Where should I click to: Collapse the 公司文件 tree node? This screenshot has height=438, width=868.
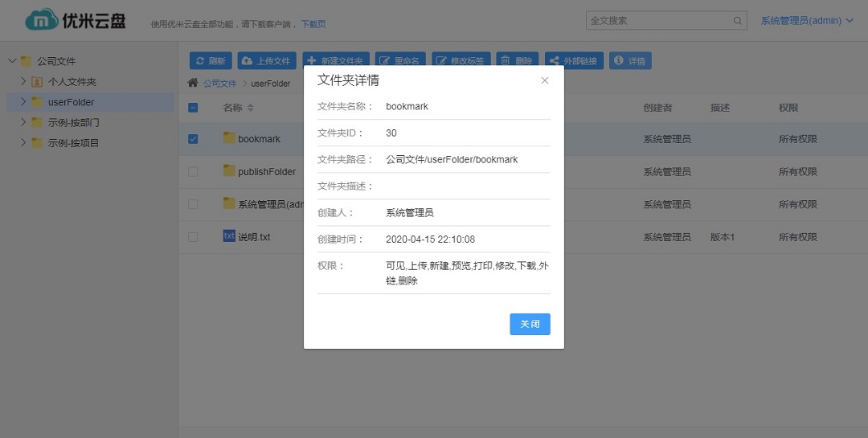point(12,61)
